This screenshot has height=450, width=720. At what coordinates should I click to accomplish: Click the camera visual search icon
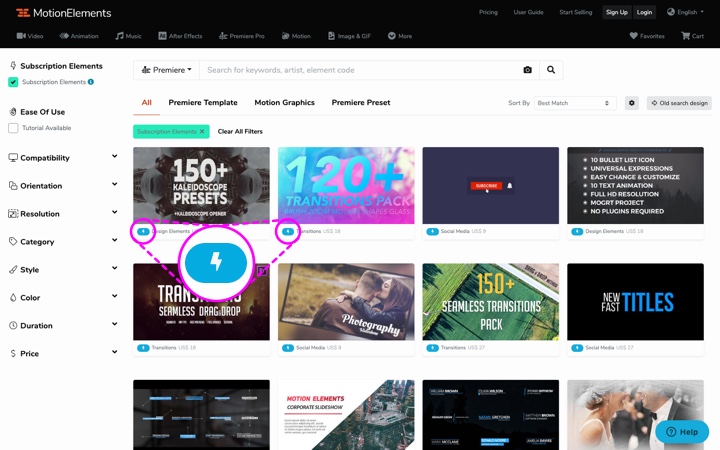[x=528, y=70]
